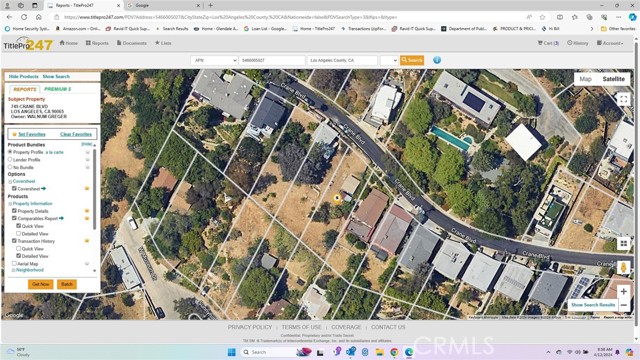640x360 pixels.
Task: Click Hide Products link
Action: click(23, 76)
